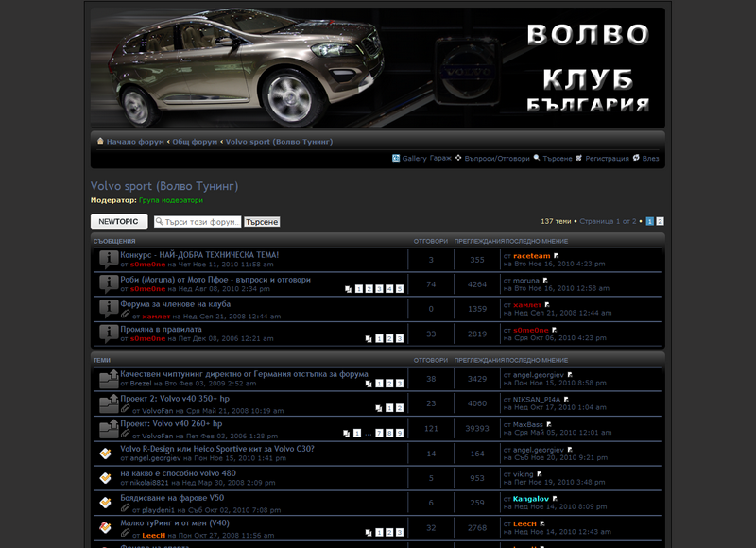Click the magnifier icon beside the top Търсене link
The width and height of the screenshot is (756, 548).
coord(537,158)
